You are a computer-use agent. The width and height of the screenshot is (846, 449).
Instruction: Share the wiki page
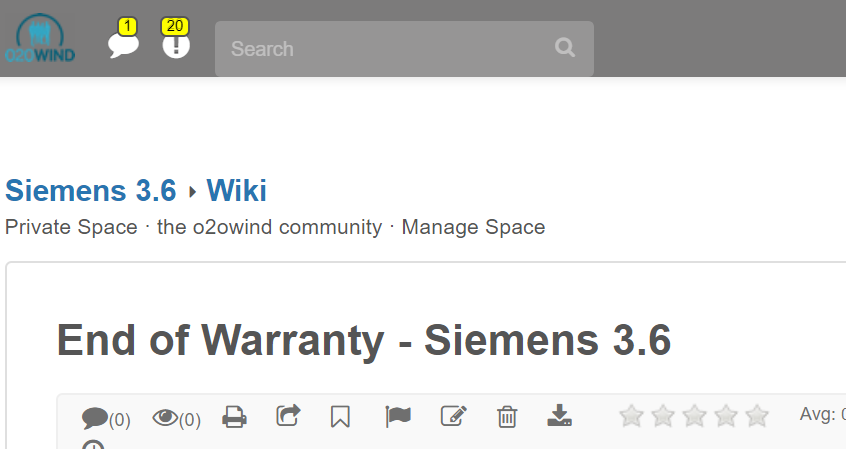click(x=288, y=415)
